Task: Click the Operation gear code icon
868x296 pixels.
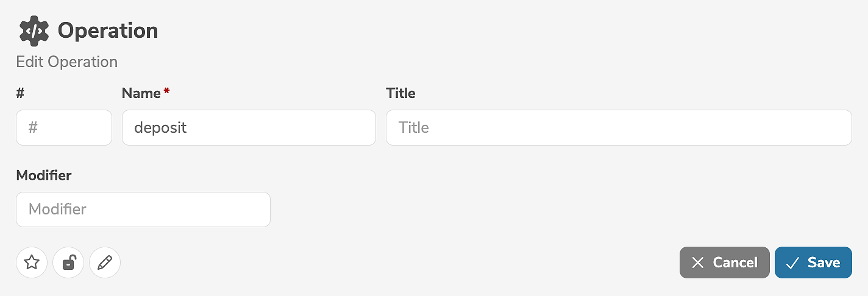Action: 34,31
